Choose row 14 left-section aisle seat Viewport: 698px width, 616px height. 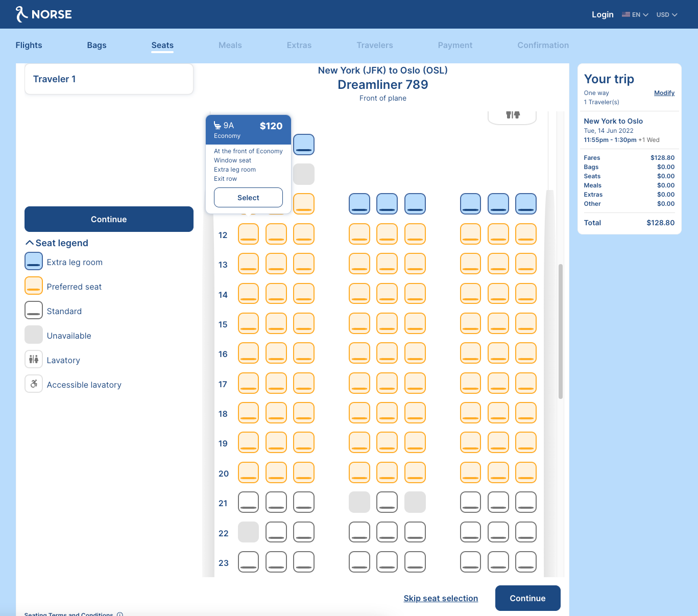(x=304, y=294)
